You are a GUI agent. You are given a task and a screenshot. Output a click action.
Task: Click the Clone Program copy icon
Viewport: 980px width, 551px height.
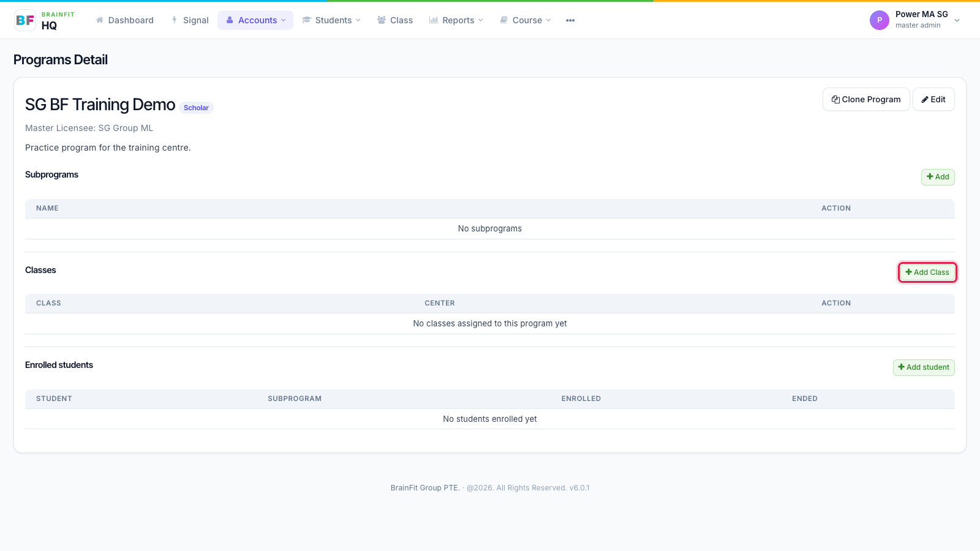click(835, 99)
